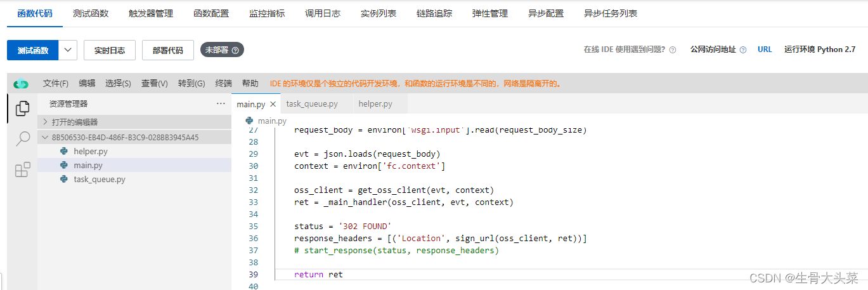Click help icon next to 公网访问地址
The image size is (868, 290).
(743, 49)
